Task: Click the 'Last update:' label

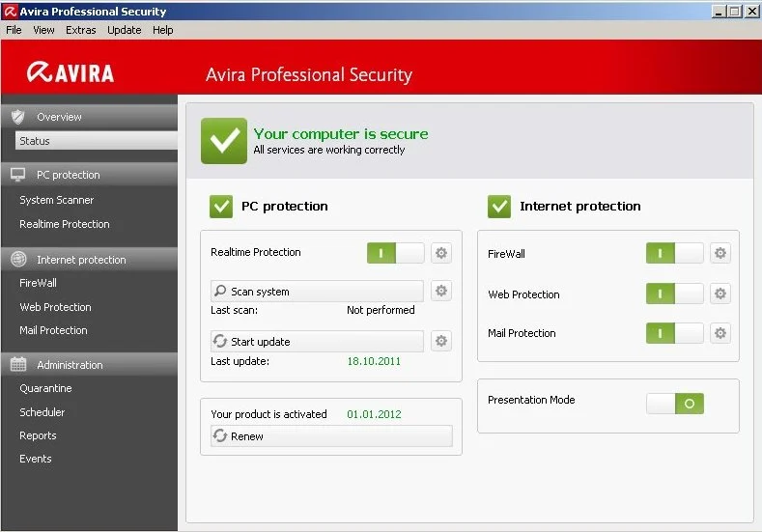Action: point(240,361)
